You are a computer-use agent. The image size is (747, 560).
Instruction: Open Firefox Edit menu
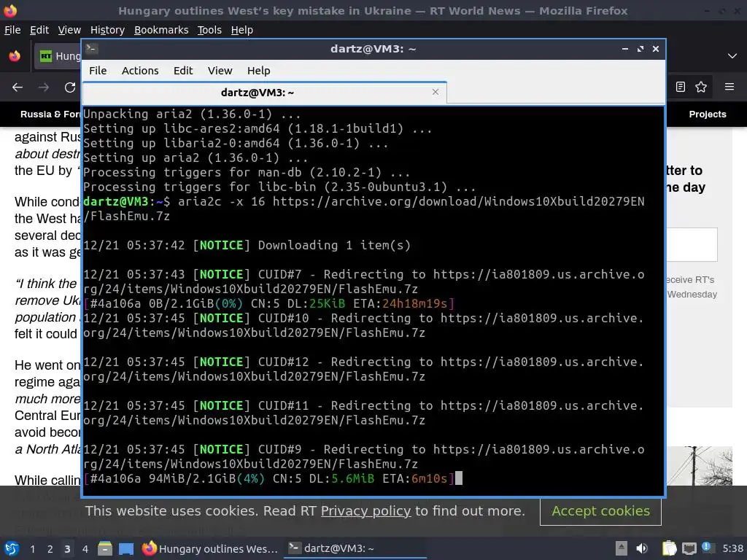click(x=39, y=30)
